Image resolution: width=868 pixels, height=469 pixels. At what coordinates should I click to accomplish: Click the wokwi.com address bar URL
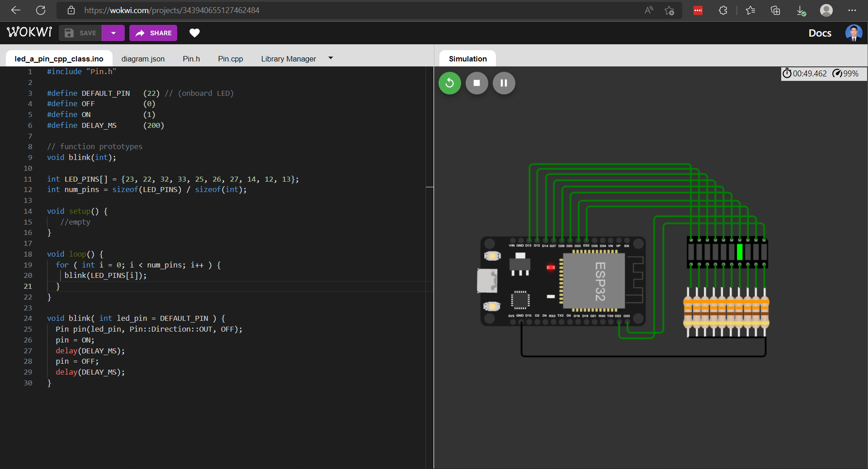point(172,10)
